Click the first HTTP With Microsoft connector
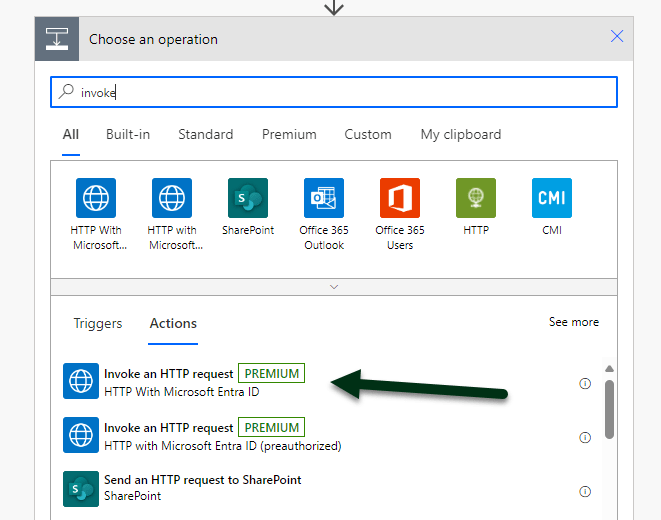Viewport: 661px width, 520px height. (x=96, y=198)
